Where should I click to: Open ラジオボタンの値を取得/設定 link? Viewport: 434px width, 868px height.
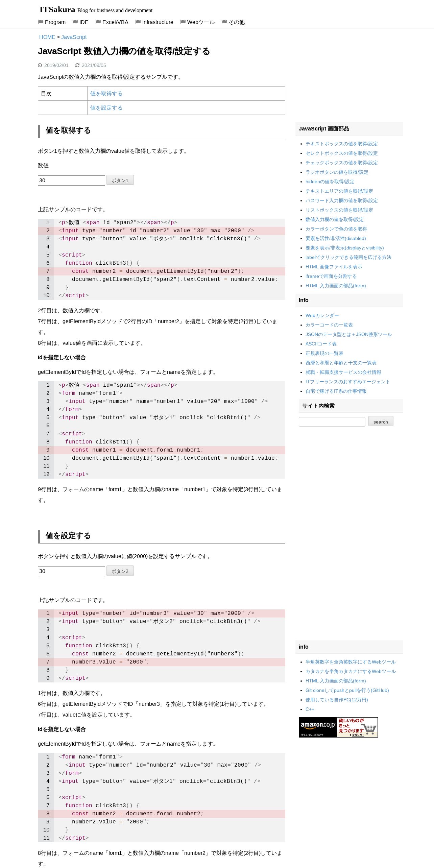337,172
